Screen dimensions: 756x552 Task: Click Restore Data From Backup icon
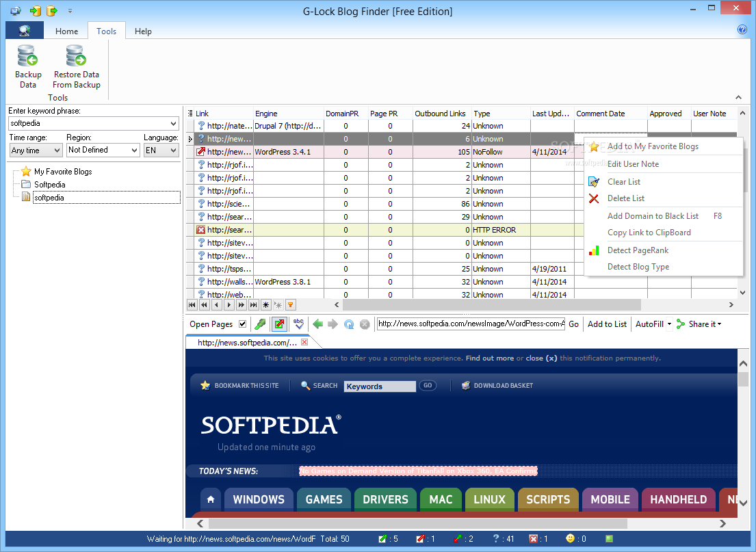76,66
